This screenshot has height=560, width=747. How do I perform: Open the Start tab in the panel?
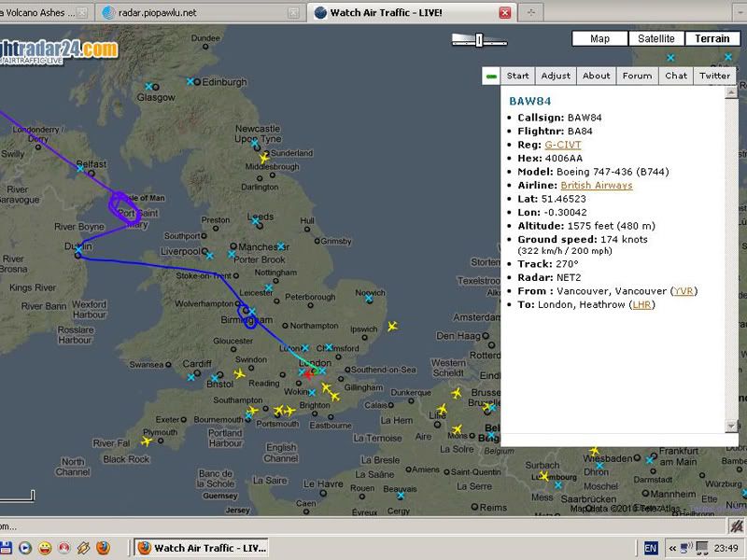pyautogui.click(x=518, y=76)
